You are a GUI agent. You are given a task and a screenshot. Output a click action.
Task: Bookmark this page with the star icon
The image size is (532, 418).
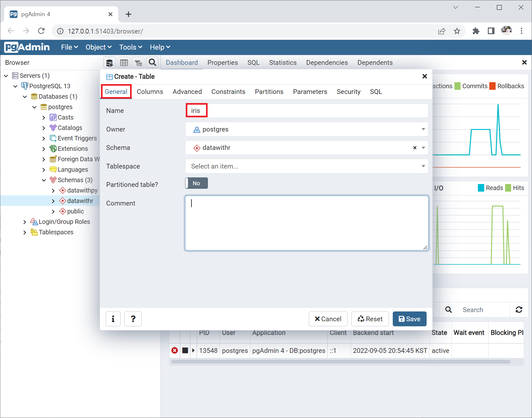(x=457, y=31)
